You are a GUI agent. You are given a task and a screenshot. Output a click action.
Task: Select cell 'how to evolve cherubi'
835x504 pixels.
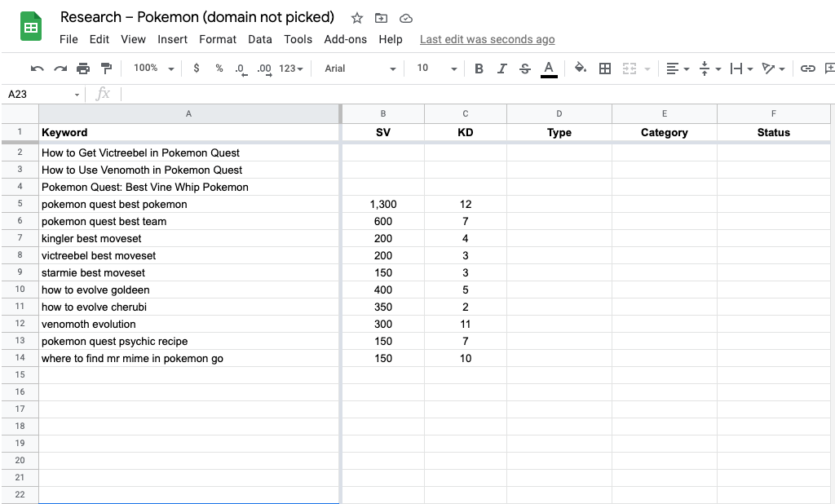pyautogui.click(x=188, y=307)
